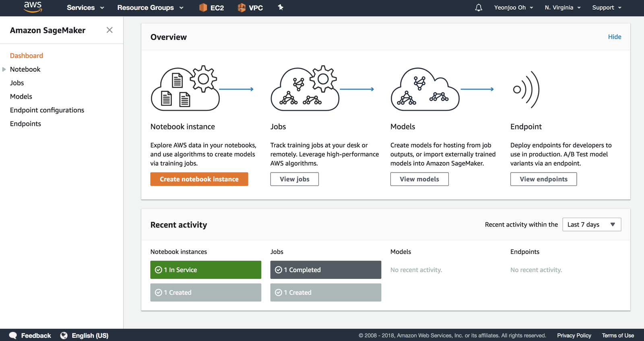Open N. Virginia region selector
The height and width of the screenshot is (341, 644).
click(x=562, y=8)
